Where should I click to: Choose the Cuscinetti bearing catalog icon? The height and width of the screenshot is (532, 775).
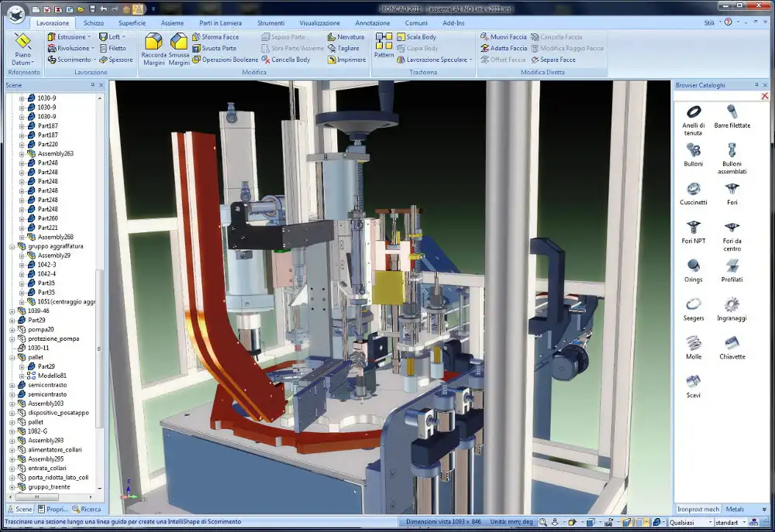(693, 189)
